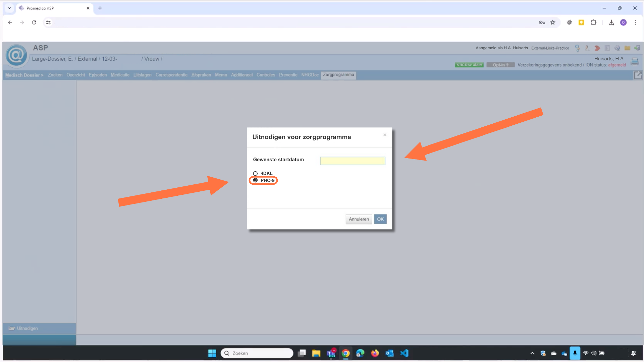This screenshot has width=644, height=362.
Task: Open a new browser tab
Action: pos(100,8)
